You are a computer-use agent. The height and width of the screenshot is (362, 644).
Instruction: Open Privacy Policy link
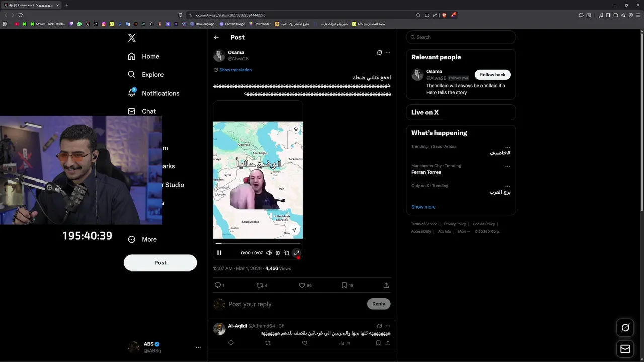455,224
